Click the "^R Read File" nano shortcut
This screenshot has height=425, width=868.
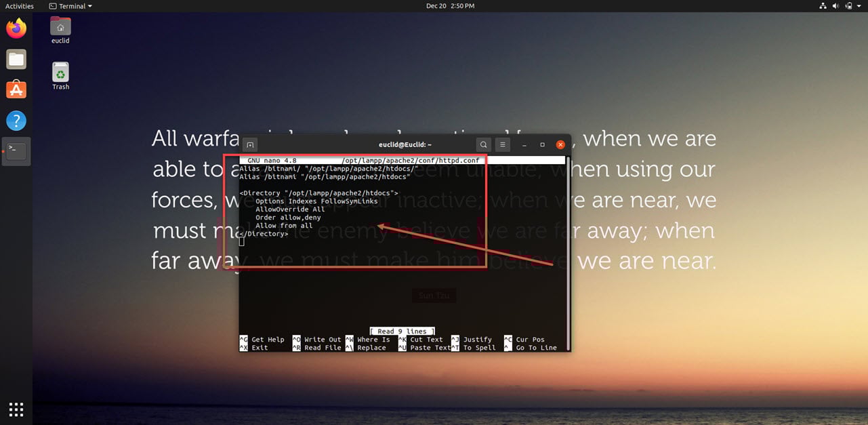pos(317,348)
